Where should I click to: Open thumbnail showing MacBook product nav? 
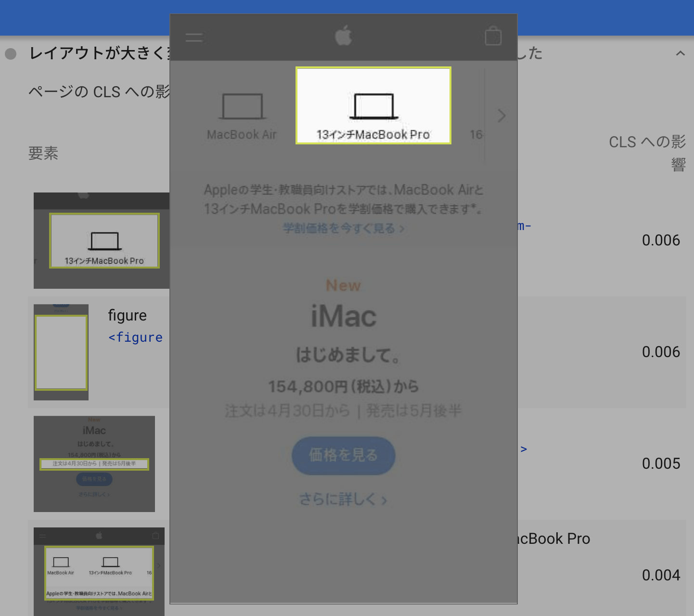(99, 572)
